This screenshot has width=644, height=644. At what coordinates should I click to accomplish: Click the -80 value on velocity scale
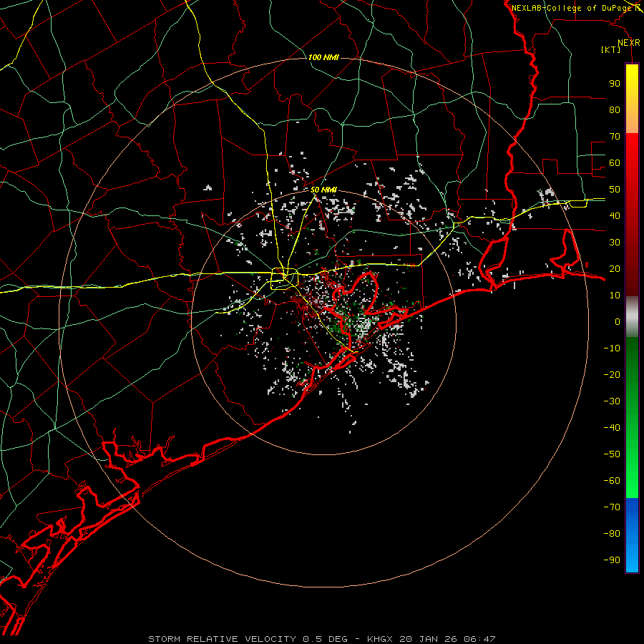[612, 534]
